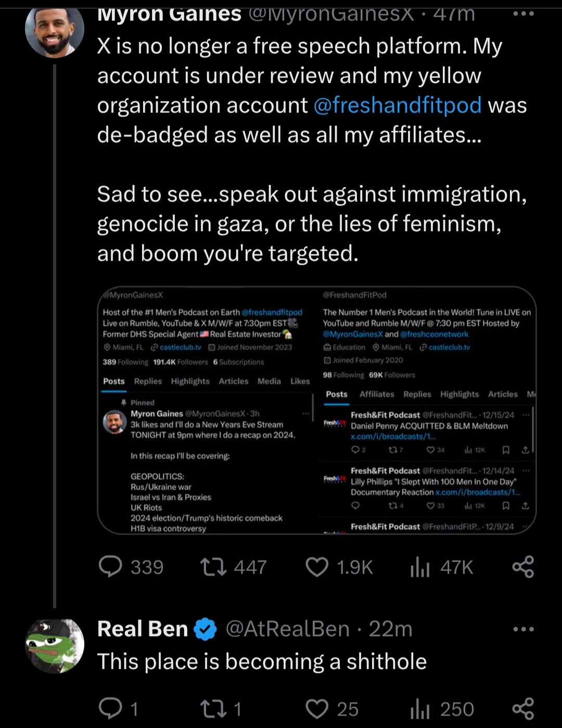Share Real Ben's reply

(523, 708)
